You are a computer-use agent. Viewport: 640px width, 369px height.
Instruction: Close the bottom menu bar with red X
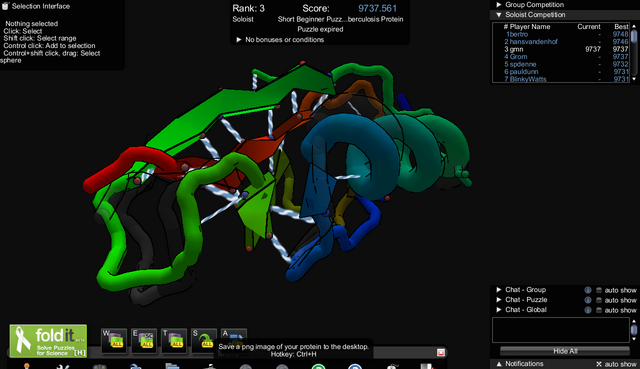coord(441,352)
